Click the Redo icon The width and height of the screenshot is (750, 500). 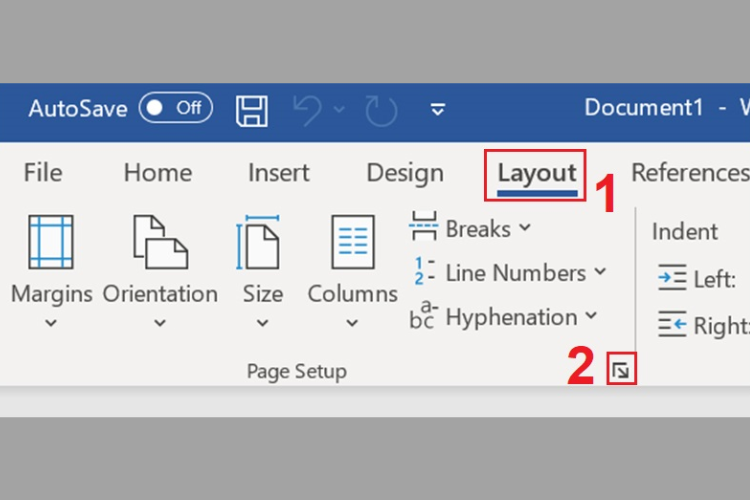(381, 111)
